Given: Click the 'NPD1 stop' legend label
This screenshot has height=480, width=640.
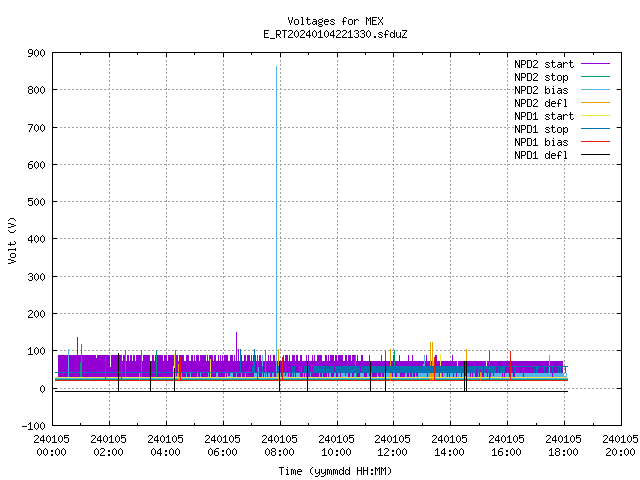Looking at the screenshot, I should click(541, 129).
